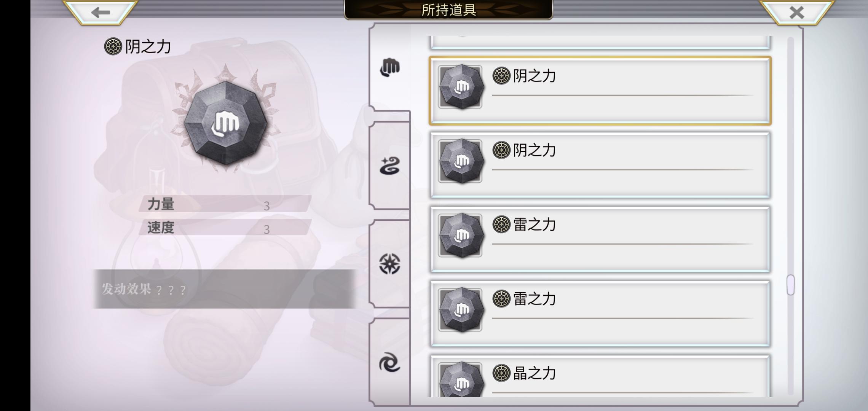Click the large gem preview image

[225, 123]
